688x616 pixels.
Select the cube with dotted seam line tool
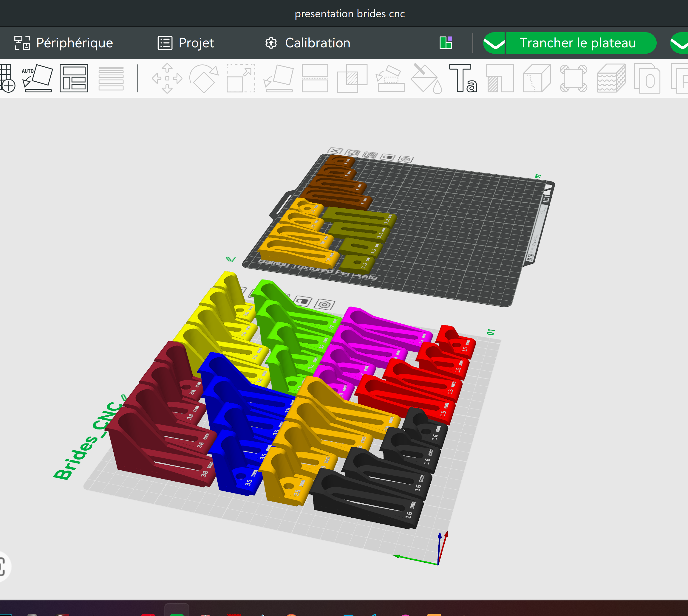point(537,78)
